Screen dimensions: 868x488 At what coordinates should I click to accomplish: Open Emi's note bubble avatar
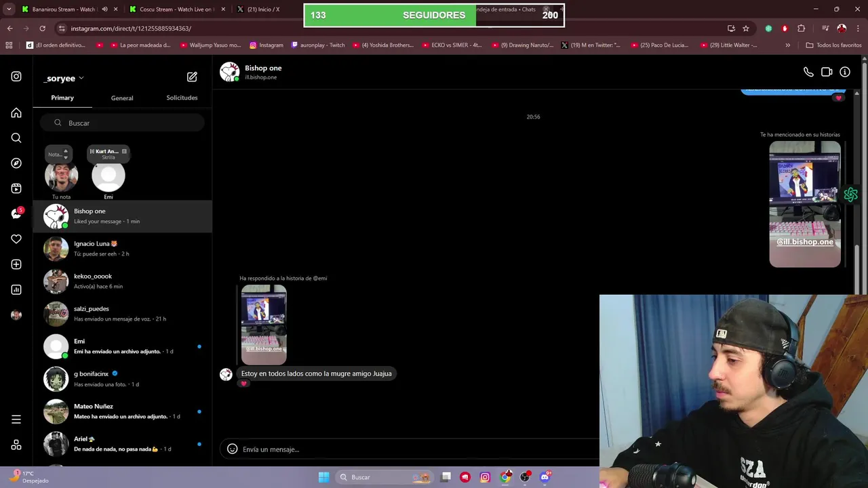point(108,176)
